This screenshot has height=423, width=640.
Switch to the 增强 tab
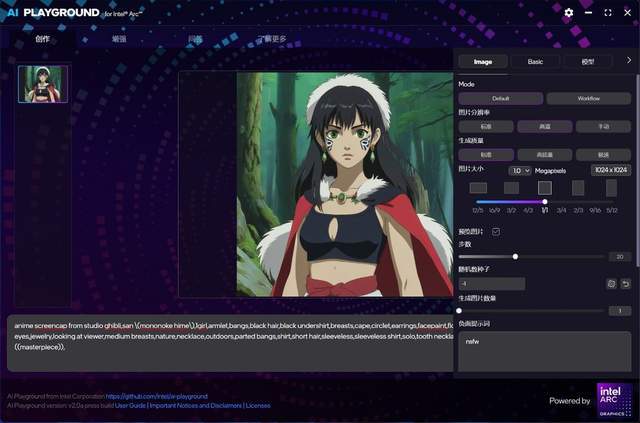(119, 39)
